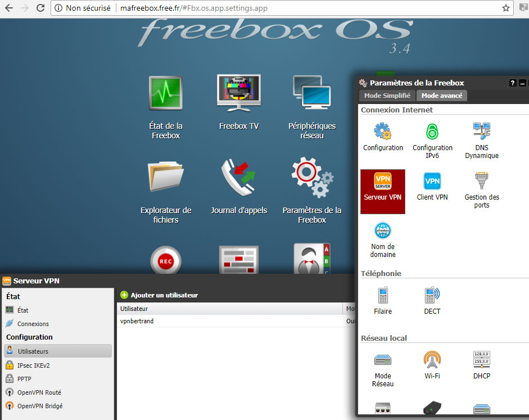This screenshot has width=529, height=420.
Task: Open the news-style list icon beside REC
Action: point(239,259)
